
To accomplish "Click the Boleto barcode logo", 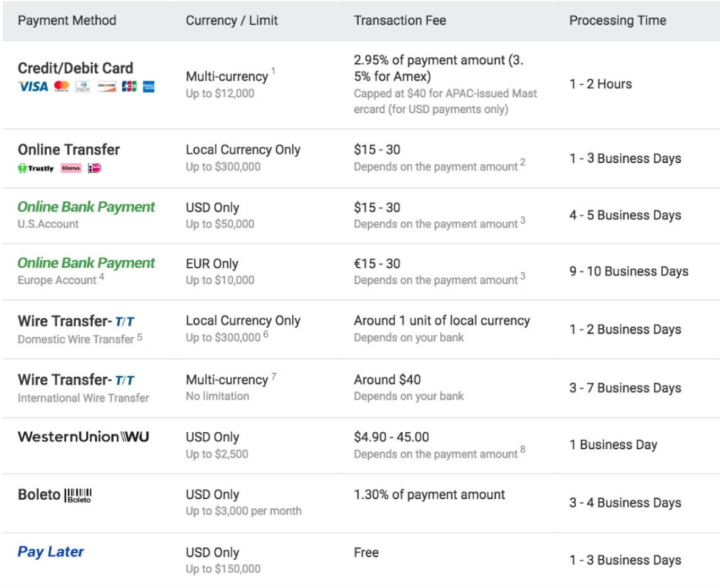I will pos(78,495).
